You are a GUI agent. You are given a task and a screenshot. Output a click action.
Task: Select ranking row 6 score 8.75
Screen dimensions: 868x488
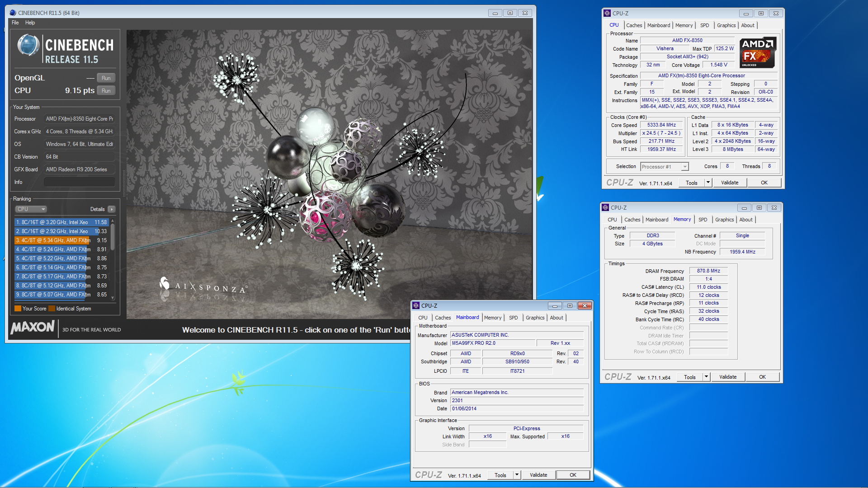[x=61, y=267]
